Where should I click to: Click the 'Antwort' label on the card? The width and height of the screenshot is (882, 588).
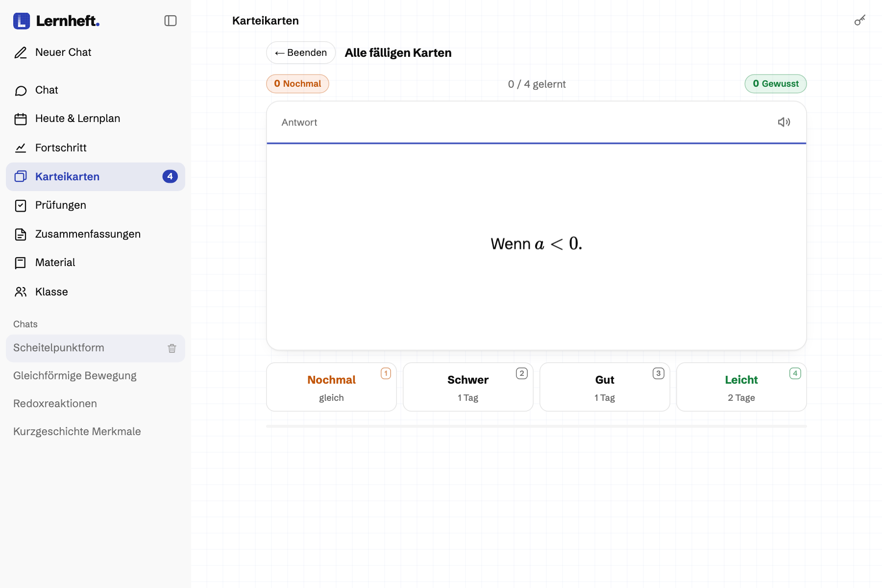click(299, 122)
